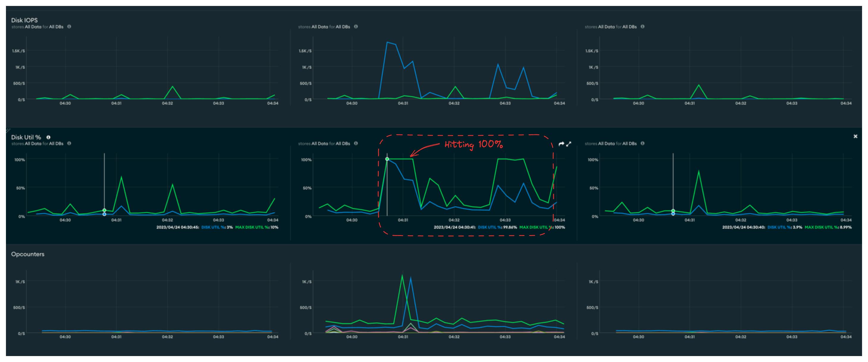Click info icon in right Disk Util chart subtitle
The height and width of the screenshot is (362, 868).
pos(643,144)
